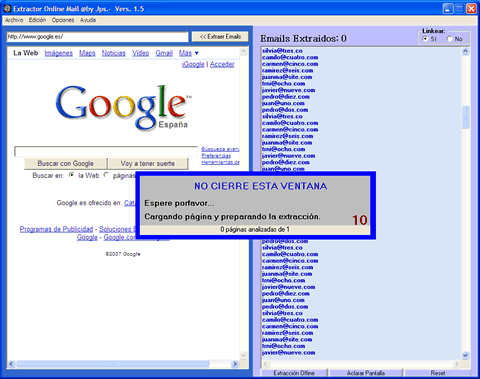
Task: Click the Preferencias link beside the search box
Action: pyautogui.click(x=216, y=156)
